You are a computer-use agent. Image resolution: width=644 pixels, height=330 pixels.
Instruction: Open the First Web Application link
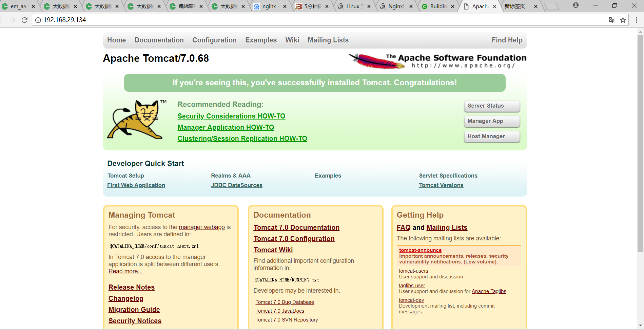[x=136, y=185]
